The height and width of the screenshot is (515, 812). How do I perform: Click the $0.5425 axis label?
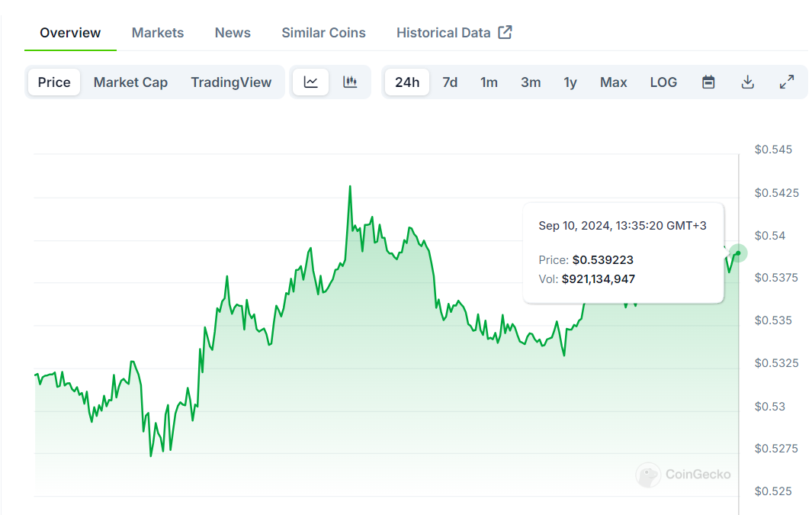click(776, 193)
